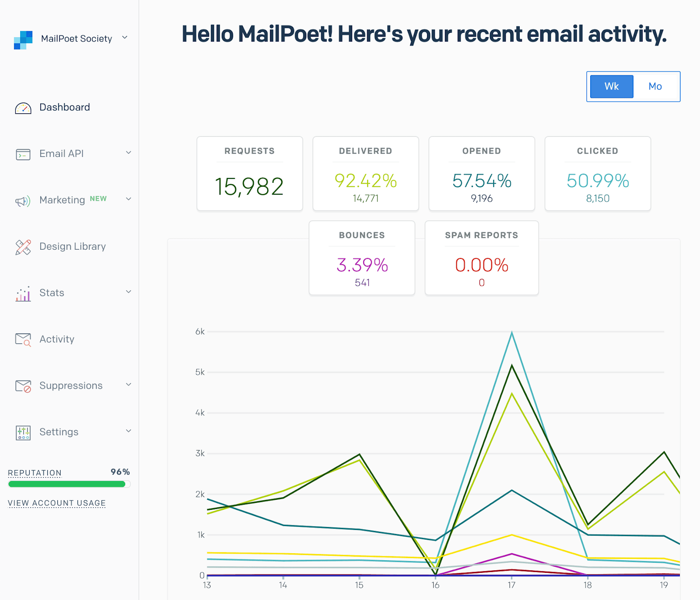Click the Settings sliders icon
The image size is (700, 600).
[23, 433]
